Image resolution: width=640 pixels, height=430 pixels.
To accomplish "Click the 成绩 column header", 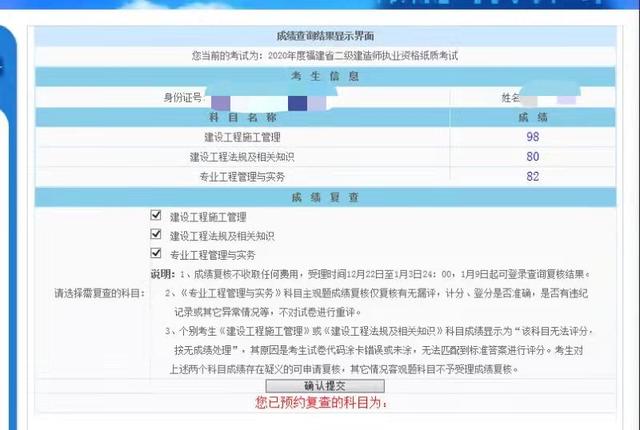I will [533, 118].
